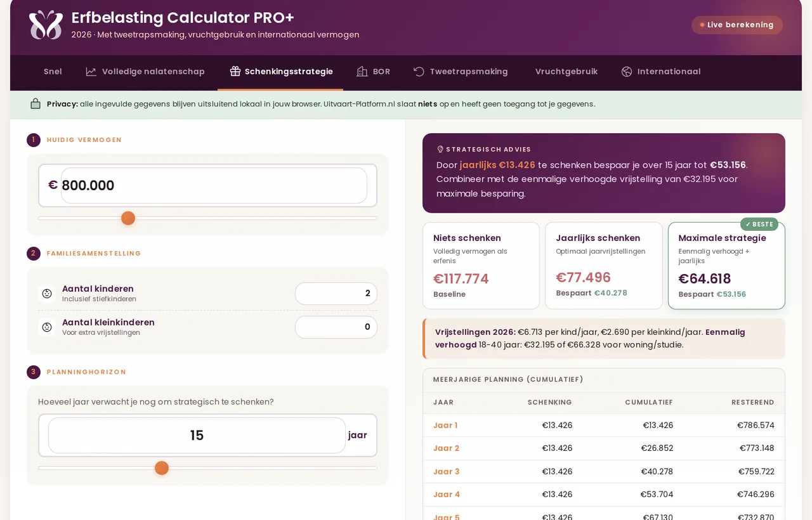Click the €26.852 cumulatief value
Viewport: 812px width, 520px height.
pyautogui.click(x=657, y=448)
